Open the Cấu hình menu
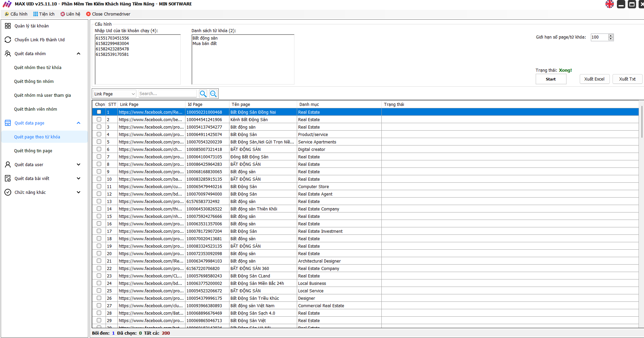Screen dimensions: 644x338 16,14
